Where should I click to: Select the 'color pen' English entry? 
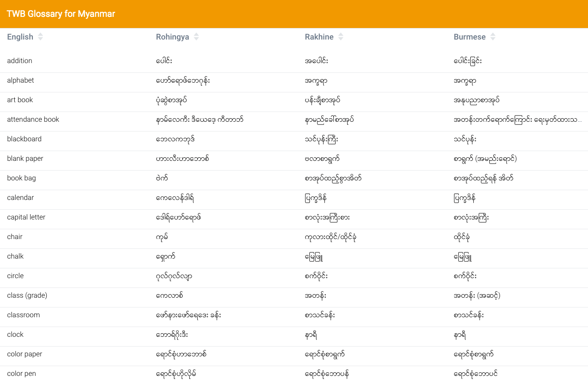(21, 374)
